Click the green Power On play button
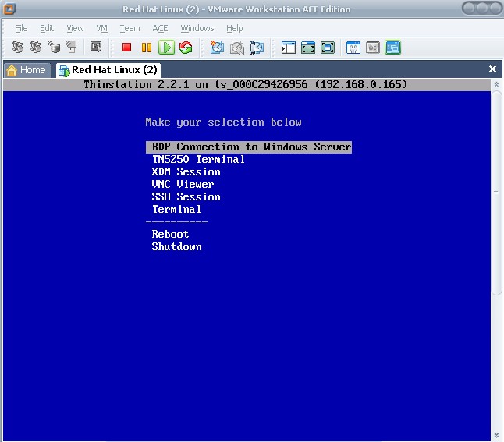The width and height of the screenshot is (504, 442). tap(166, 48)
